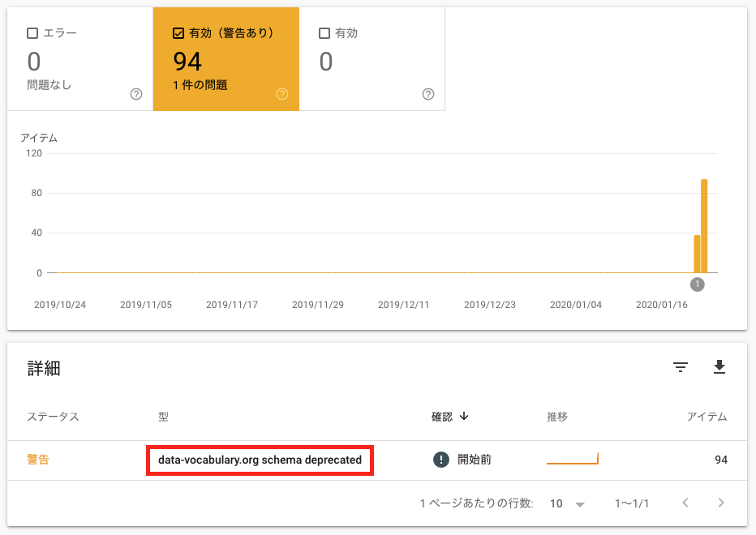Open the filter icon in 詳細 panel
756x535 pixels.
click(x=681, y=367)
